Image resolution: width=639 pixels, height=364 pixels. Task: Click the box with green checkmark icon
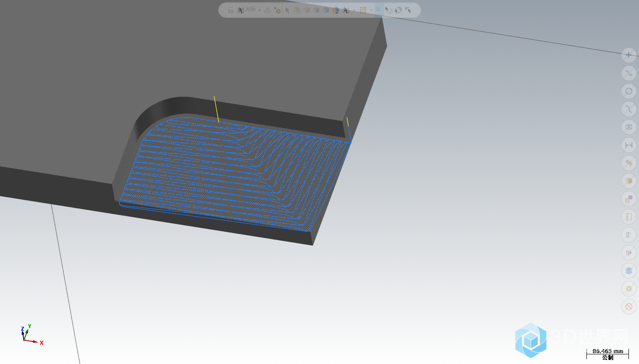(x=297, y=10)
